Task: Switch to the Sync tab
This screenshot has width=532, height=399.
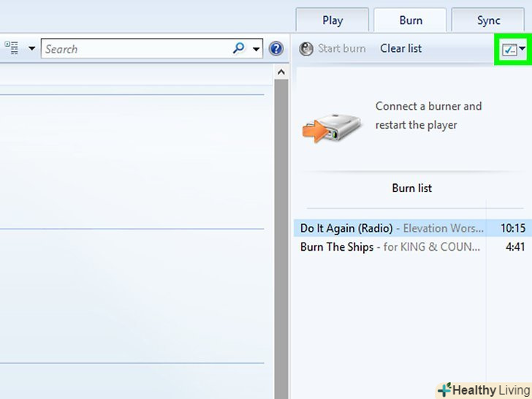Action: point(488,20)
